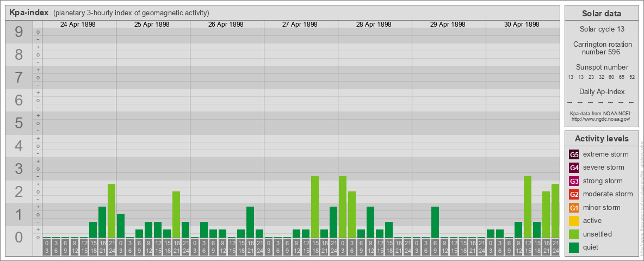Click the Kp scale number 5
This screenshot has width=644, height=261.
click(x=18, y=123)
